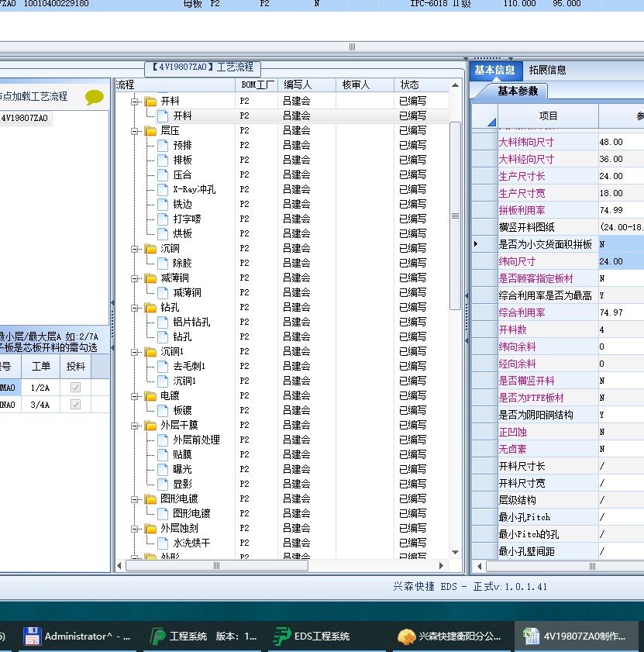The width and height of the screenshot is (644, 652).
Task: Toggle 投料 checkbox for work order 3/4A
Action: pos(75,404)
